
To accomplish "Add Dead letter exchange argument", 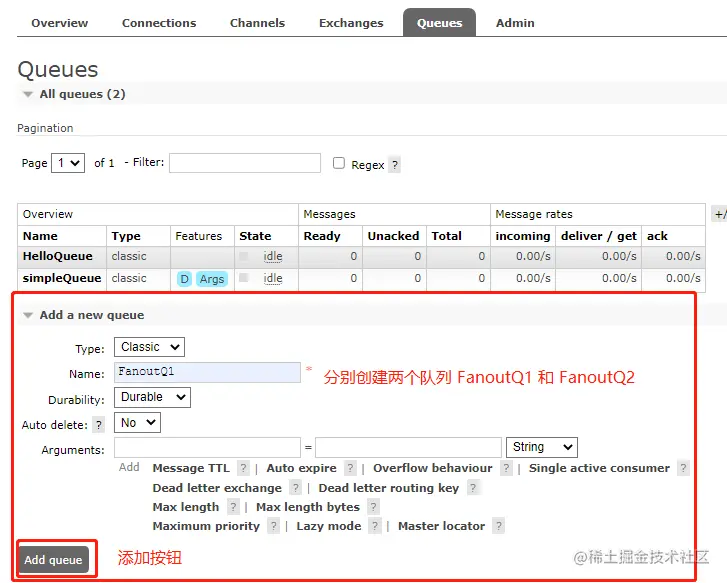I will pyautogui.click(x=217, y=488).
